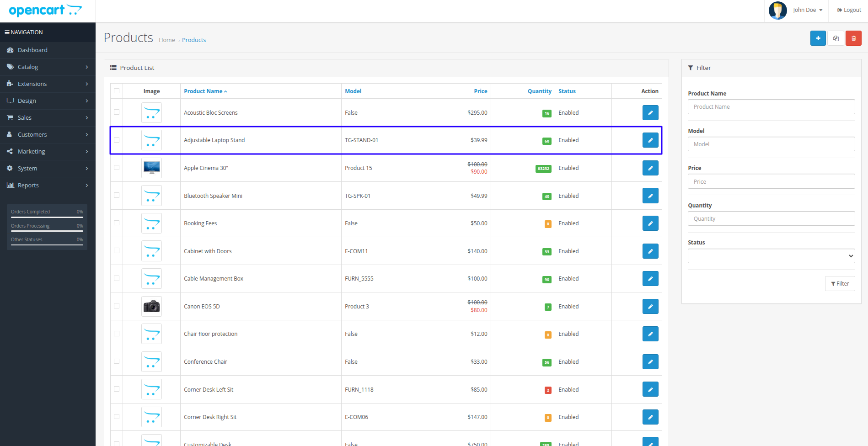Click John Doe's profile avatar
This screenshot has height=446, width=868.
coord(777,10)
